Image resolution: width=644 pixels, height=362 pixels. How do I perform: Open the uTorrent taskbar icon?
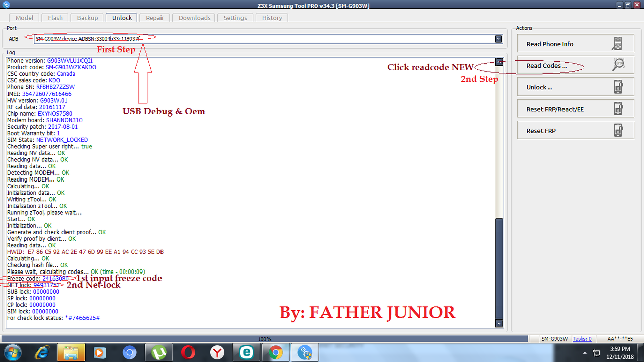[158, 353]
